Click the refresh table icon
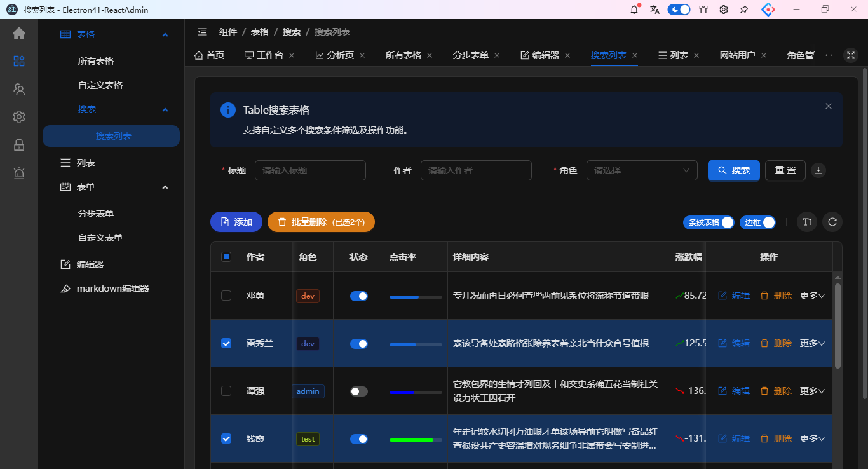The image size is (868, 469). (832, 222)
